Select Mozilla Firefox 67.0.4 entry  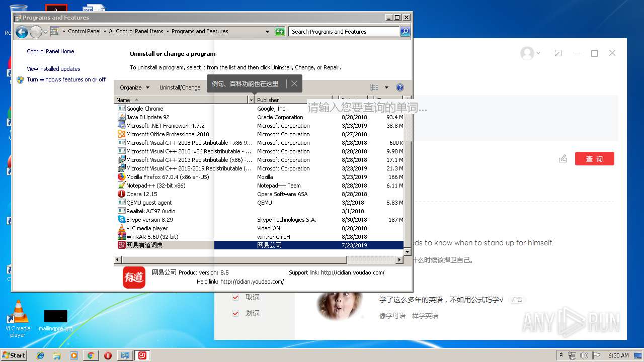[x=168, y=177]
